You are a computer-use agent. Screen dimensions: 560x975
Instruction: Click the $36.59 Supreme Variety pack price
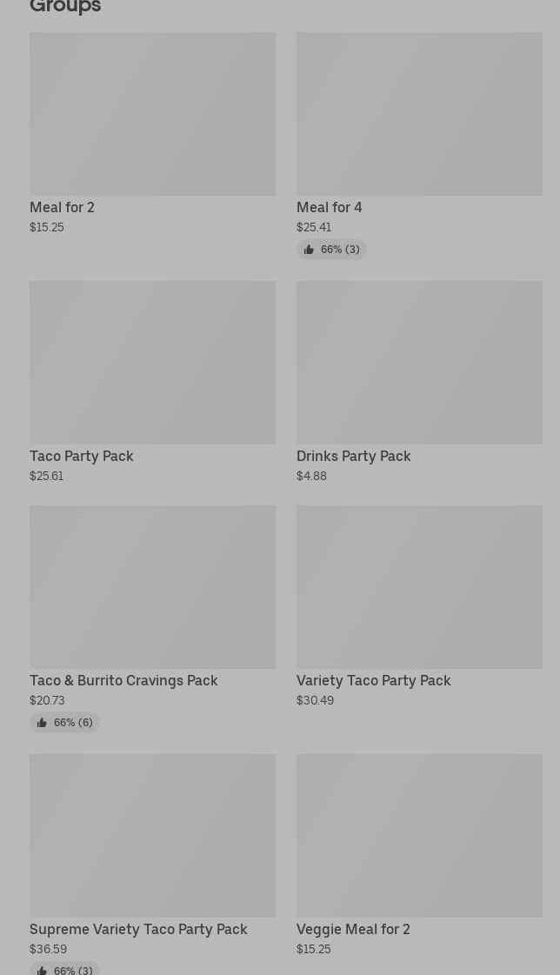tap(48, 949)
